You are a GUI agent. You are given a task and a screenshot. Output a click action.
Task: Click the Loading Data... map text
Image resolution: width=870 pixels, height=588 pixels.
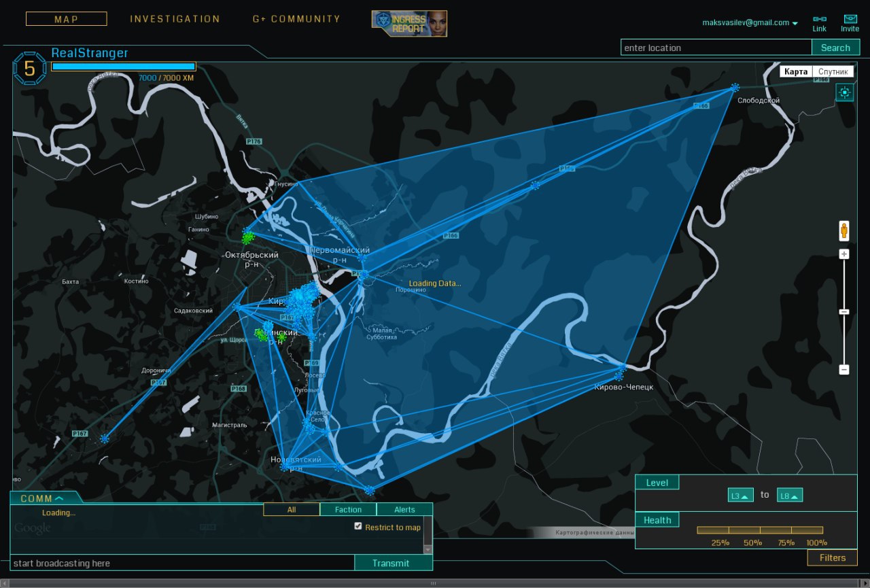[x=435, y=283]
